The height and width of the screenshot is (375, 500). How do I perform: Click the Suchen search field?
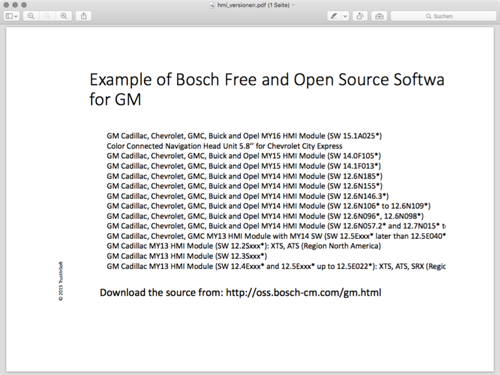(443, 16)
